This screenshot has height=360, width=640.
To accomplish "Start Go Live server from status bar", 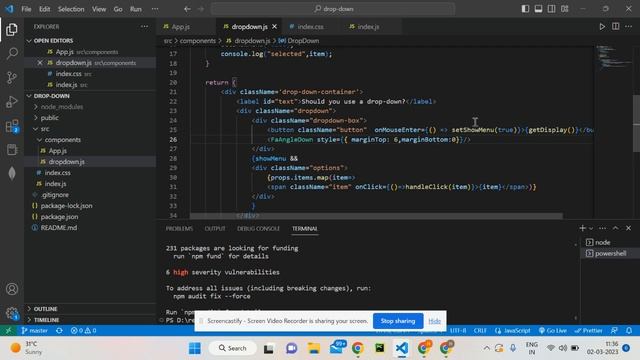I will (552, 331).
